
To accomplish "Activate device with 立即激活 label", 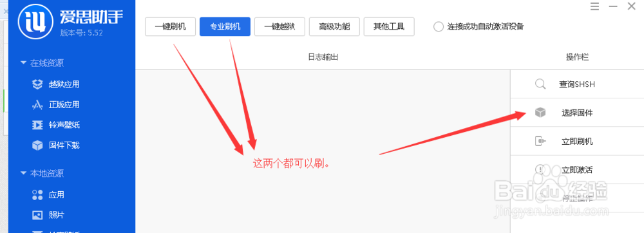I will pos(577,170).
